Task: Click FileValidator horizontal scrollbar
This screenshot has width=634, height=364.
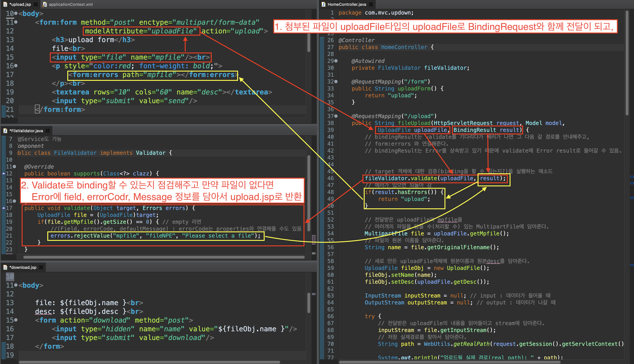Action: [x=164, y=257]
